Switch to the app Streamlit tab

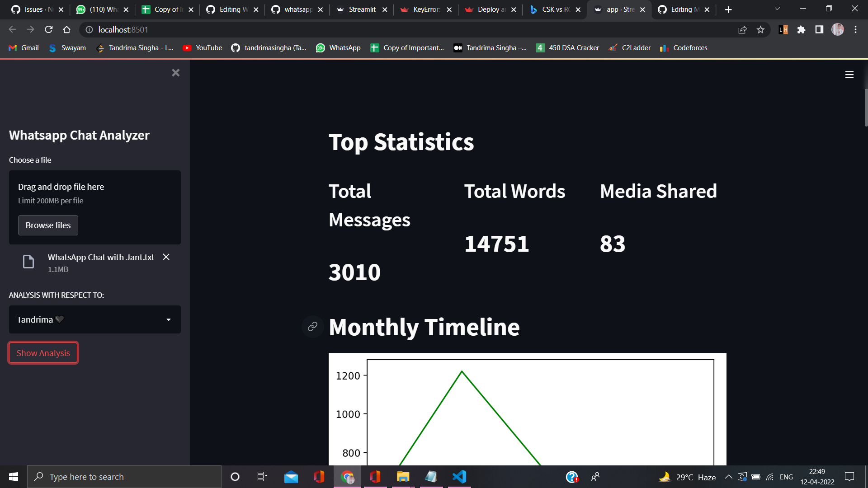coord(619,9)
